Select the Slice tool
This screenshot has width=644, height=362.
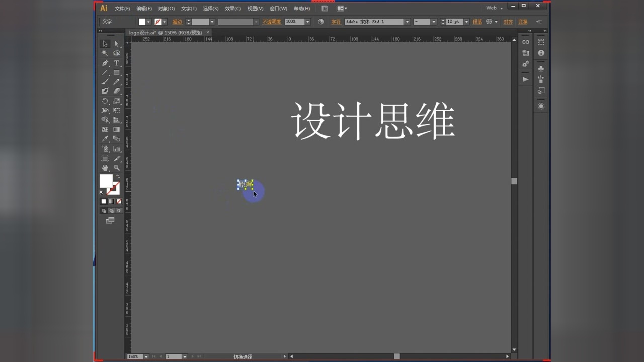pos(117,158)
